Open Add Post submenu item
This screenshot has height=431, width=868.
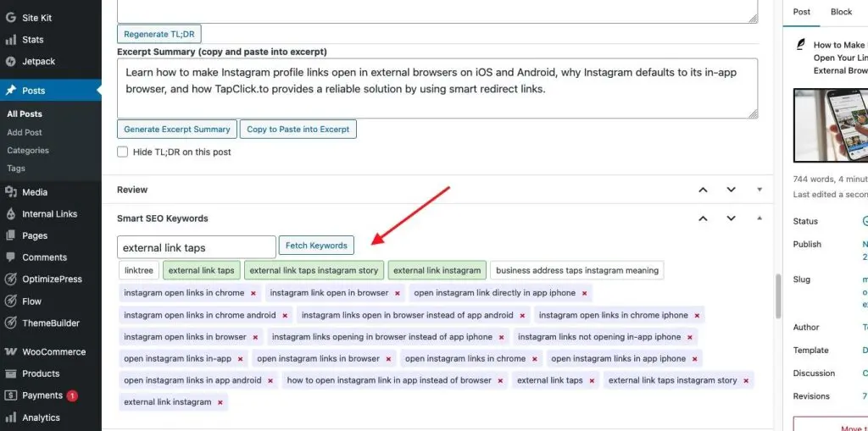click(25, 132)
